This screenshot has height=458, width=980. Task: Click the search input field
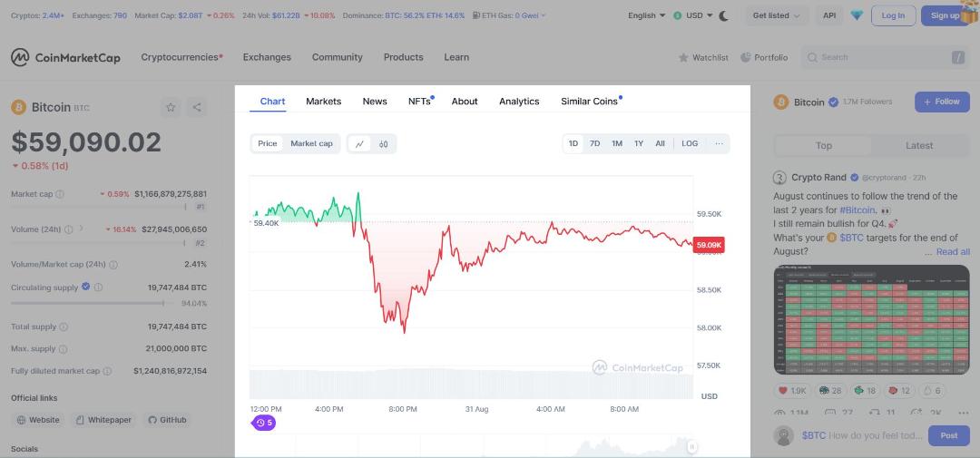(x=885, y=57)
